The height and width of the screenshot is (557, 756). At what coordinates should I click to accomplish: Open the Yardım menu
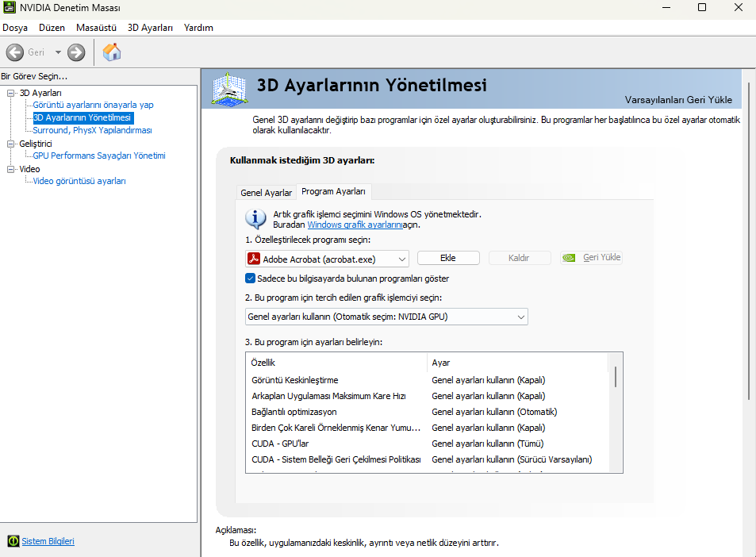(x=198, y=28)
